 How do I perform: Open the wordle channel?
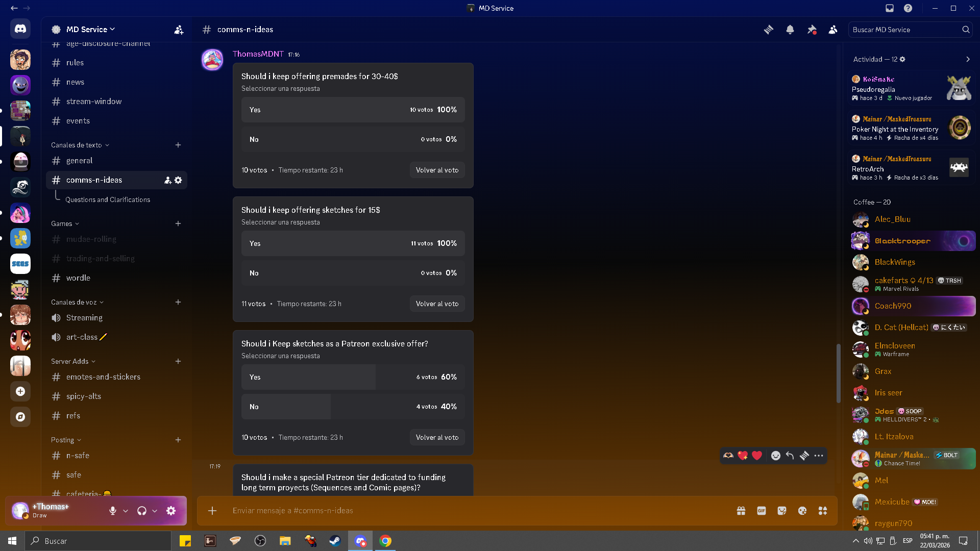click(x=117, y=278)
